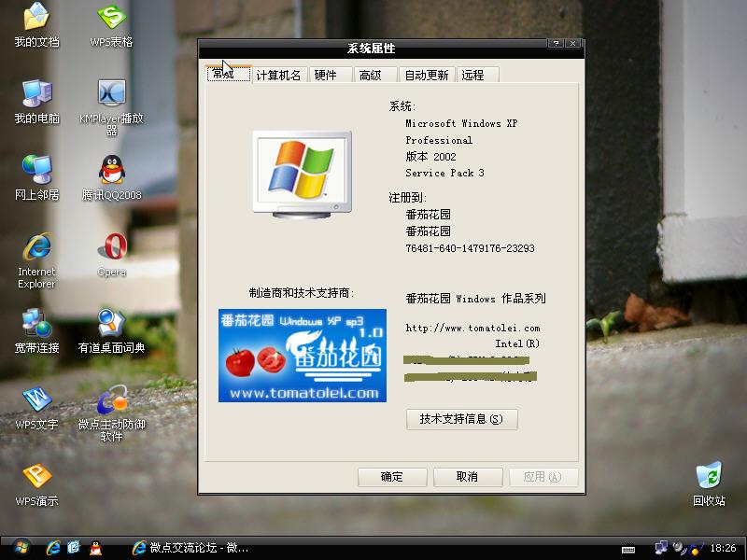Select the WPS文字 desktop icon
747x560 pixels.
coord(36,408)
